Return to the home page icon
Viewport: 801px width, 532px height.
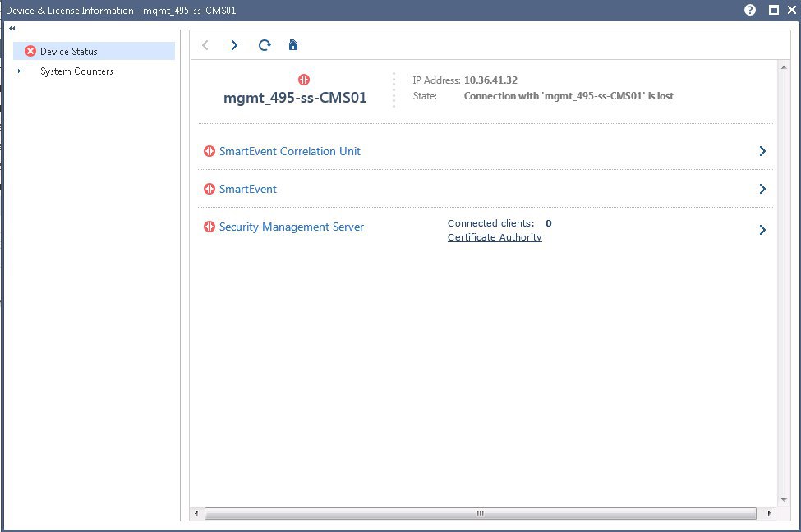(x=292, y=45)
